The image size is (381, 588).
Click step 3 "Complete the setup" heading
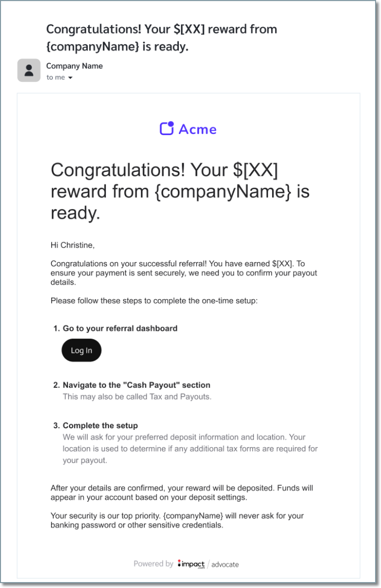pyautogui.click(x=96, y=426)
